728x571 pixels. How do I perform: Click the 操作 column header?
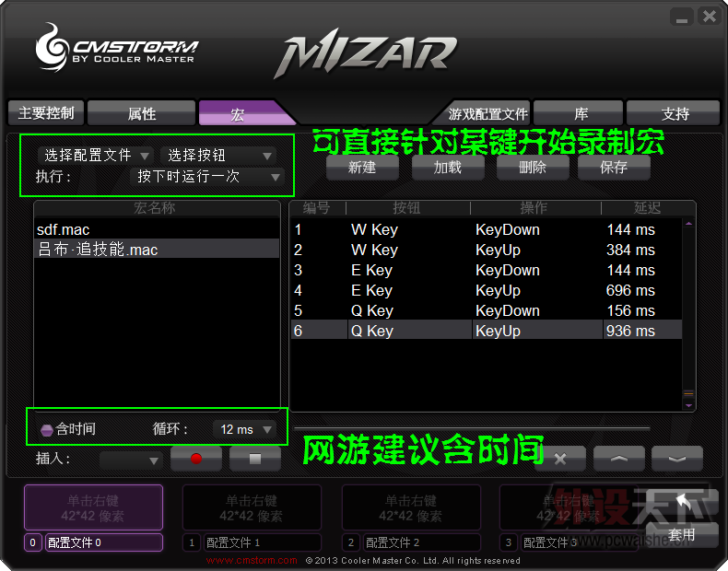(534, 208)
